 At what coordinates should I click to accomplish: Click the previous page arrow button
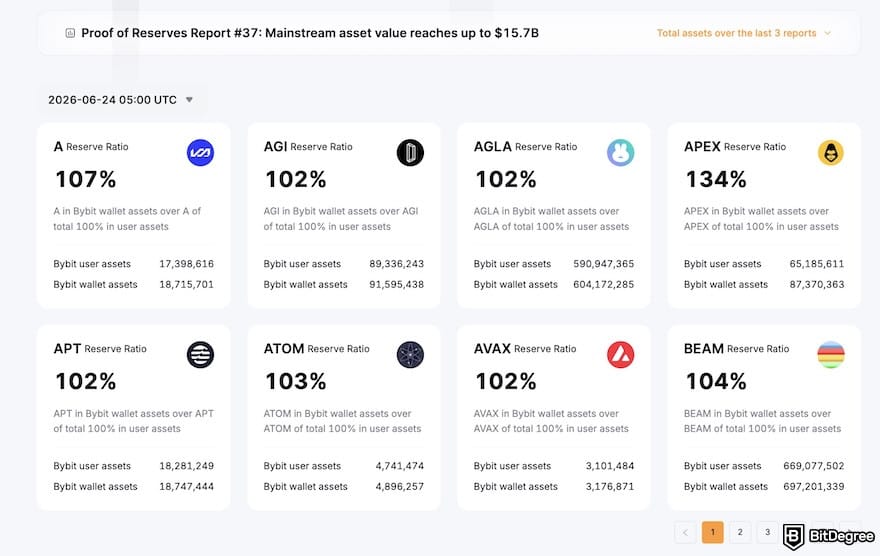(685, 532)
